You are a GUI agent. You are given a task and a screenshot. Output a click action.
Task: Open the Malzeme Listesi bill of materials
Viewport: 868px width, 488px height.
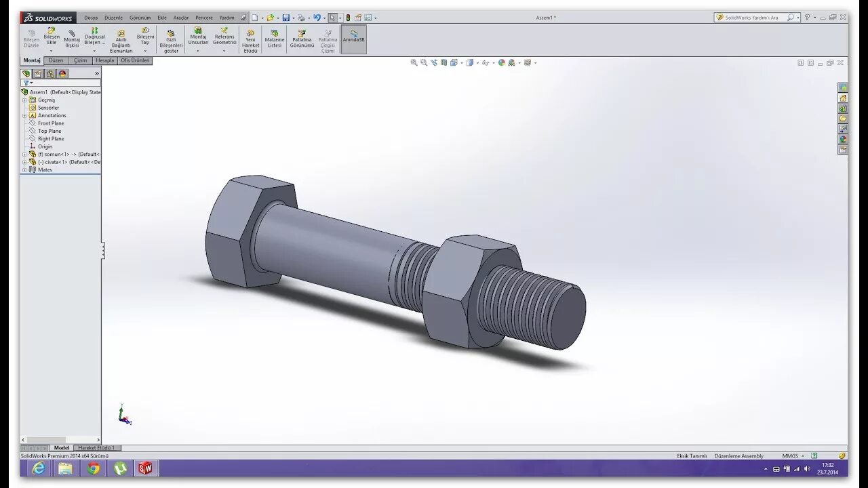275,38
